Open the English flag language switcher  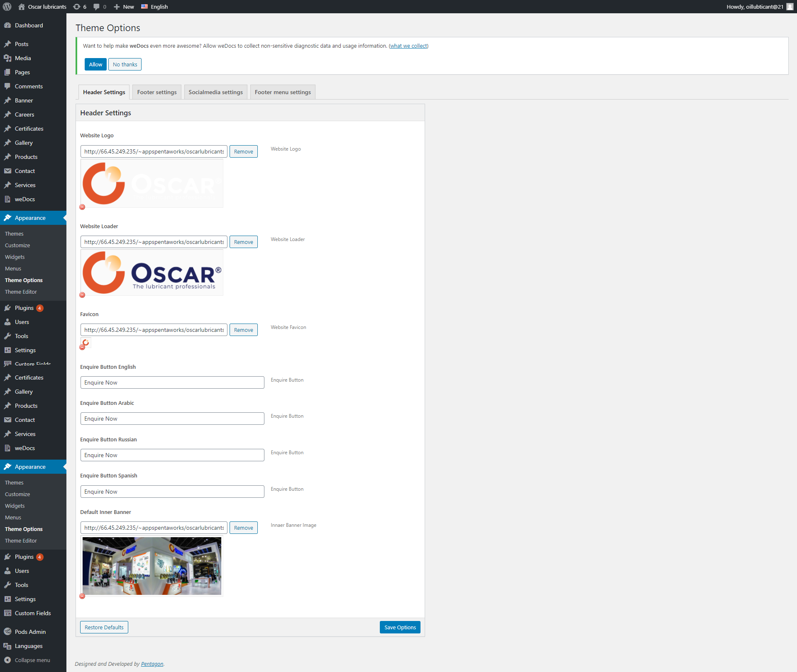tap(154, 7)
